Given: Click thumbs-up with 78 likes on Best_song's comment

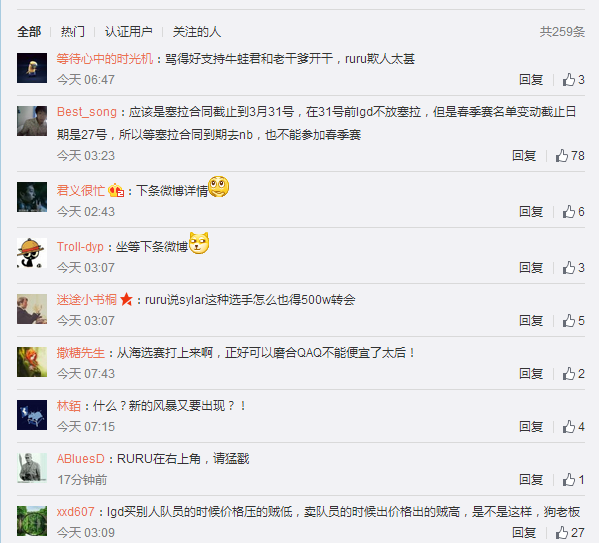Looking at the screenshot, I should pos(570,156).
